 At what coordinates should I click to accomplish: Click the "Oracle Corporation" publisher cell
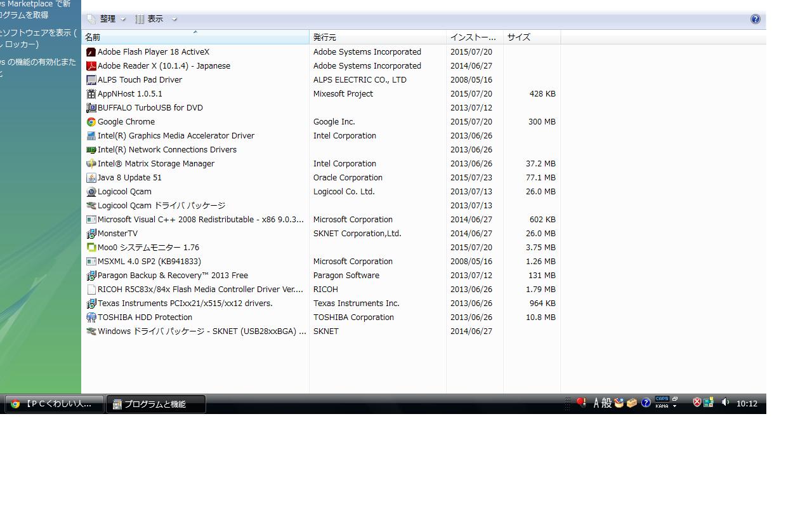coord(348,178)
